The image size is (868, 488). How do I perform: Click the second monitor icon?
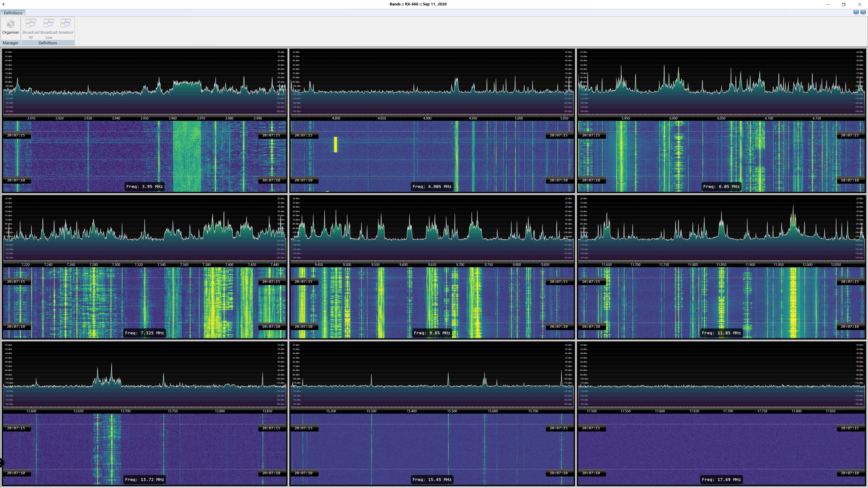[x=863, y=12]
